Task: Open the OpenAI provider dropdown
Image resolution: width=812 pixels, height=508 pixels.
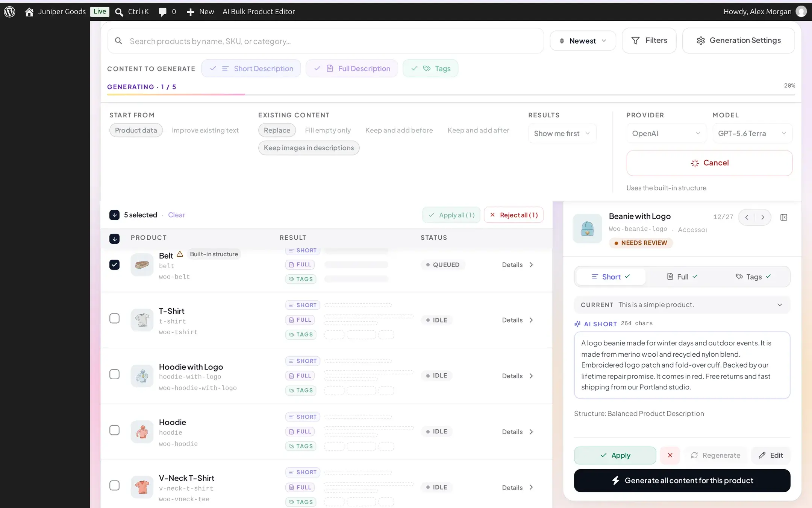Action: tap(667, 133)
